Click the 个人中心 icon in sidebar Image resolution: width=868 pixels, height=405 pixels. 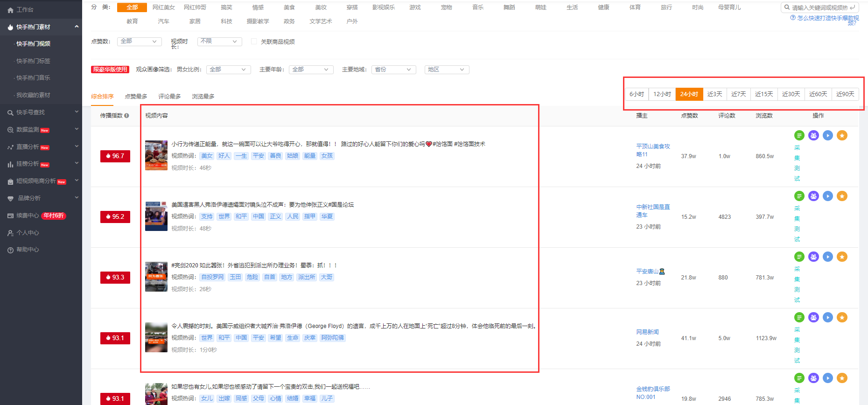click(x=10, y=233)
